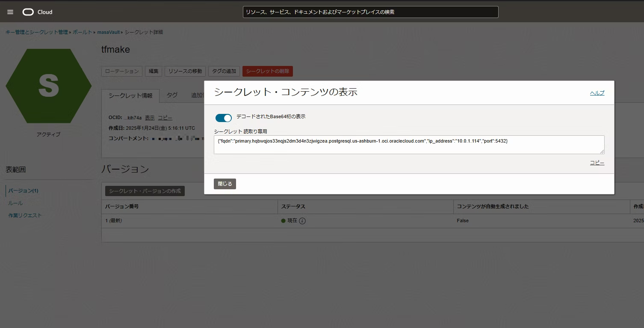The image size is (644, 328).
Task: Toggle the decoded Base64 digit display switch
Action: point(223,118)
